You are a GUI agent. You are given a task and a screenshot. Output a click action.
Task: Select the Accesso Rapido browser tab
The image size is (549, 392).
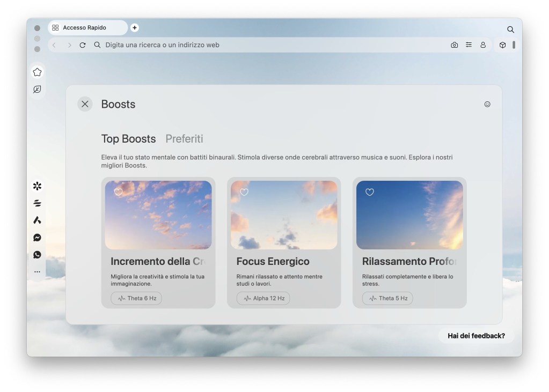point(87,28)
